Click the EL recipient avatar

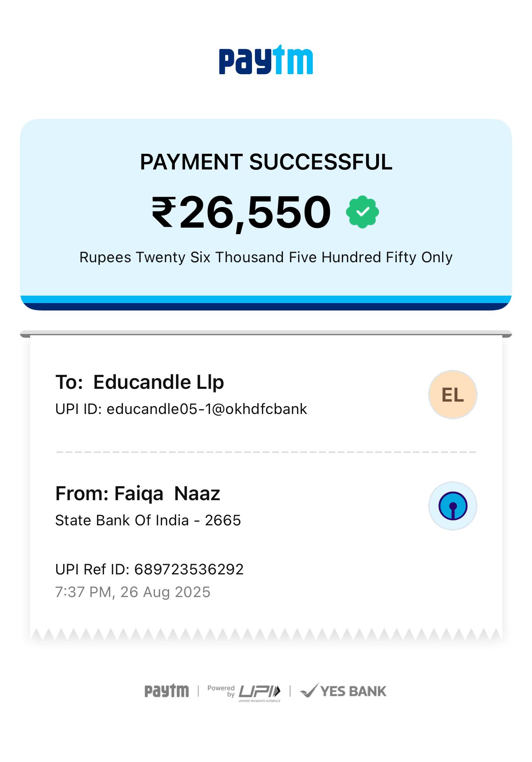click(452, 395)
